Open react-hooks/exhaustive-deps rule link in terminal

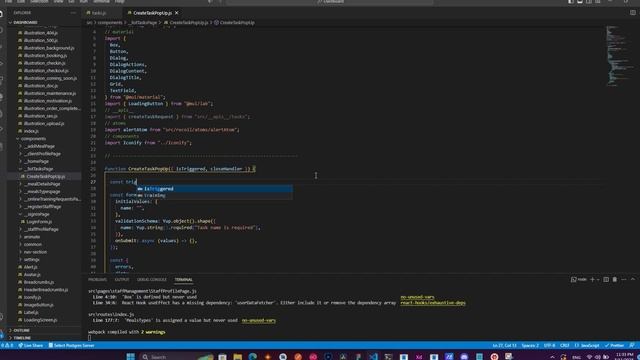tap(433, 303)
